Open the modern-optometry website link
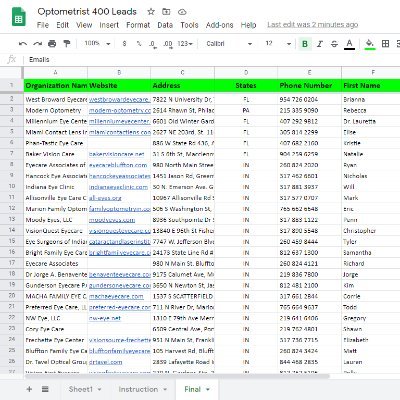The image size is (400, 400). pos(120,110)
